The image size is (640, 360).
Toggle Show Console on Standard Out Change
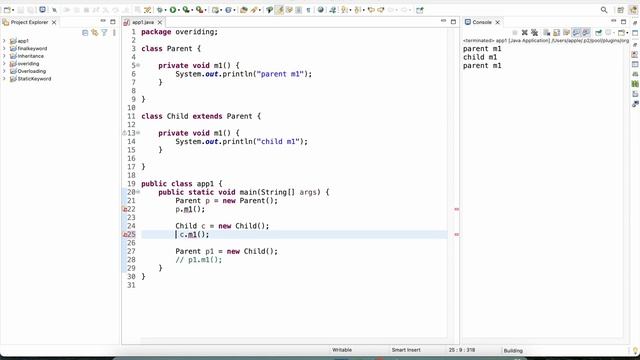coord(576,33)
